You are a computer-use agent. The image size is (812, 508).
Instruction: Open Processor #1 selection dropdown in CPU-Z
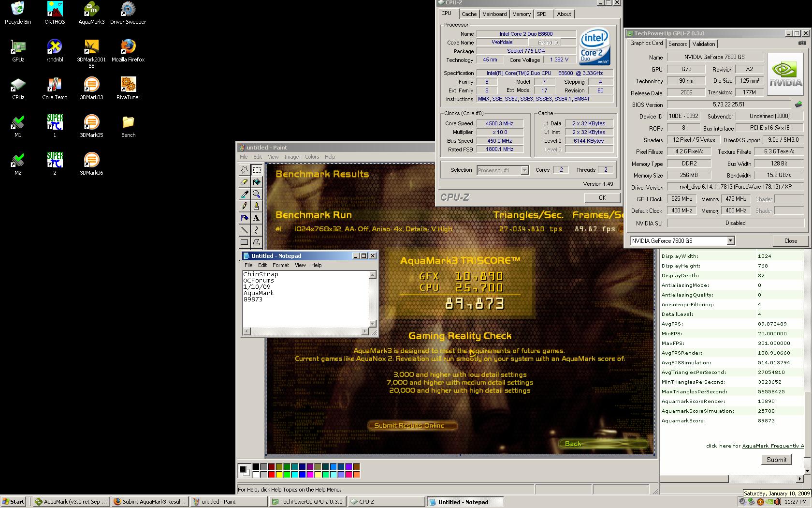[524, 170]
